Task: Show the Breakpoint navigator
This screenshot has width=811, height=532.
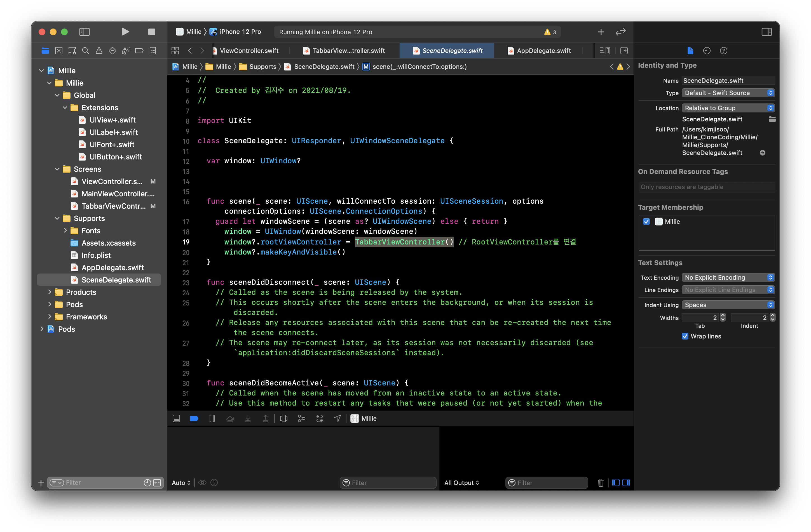Action: (x=139, y=51)
